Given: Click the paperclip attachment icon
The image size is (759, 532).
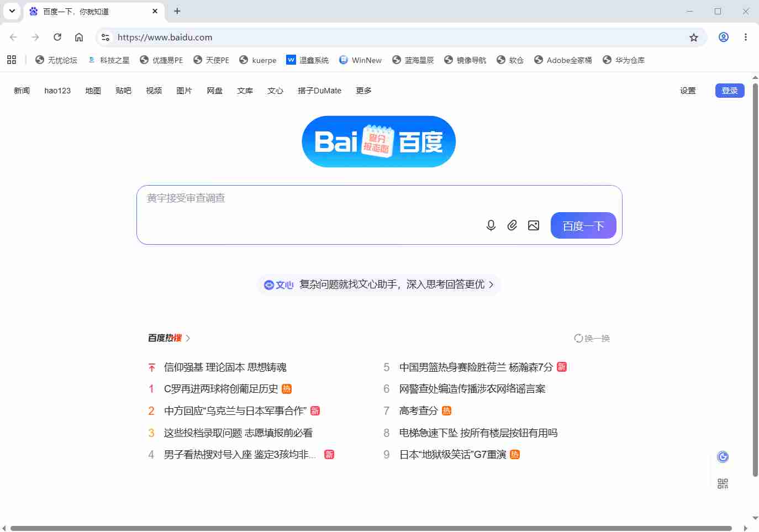Looking at the screenshot, I should [512, 225].
